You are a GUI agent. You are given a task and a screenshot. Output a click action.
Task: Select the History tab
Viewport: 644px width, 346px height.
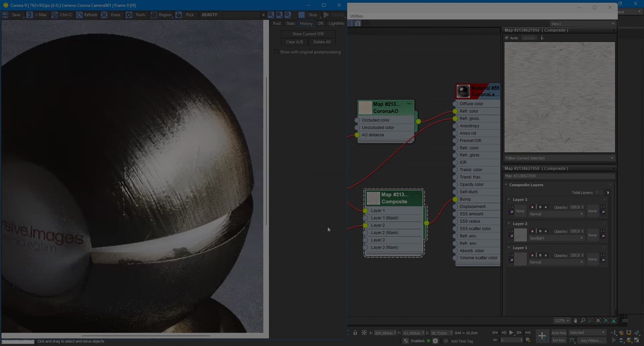coord(306,23)
